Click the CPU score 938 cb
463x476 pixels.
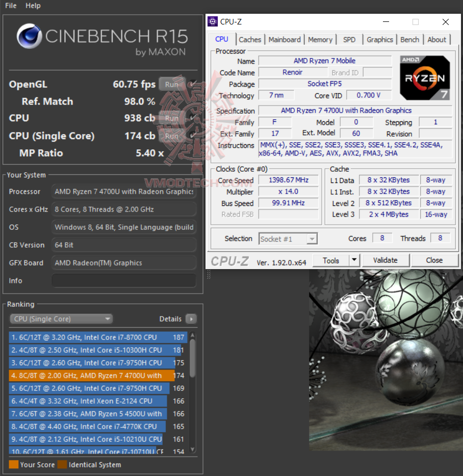[x=140, y=118]
